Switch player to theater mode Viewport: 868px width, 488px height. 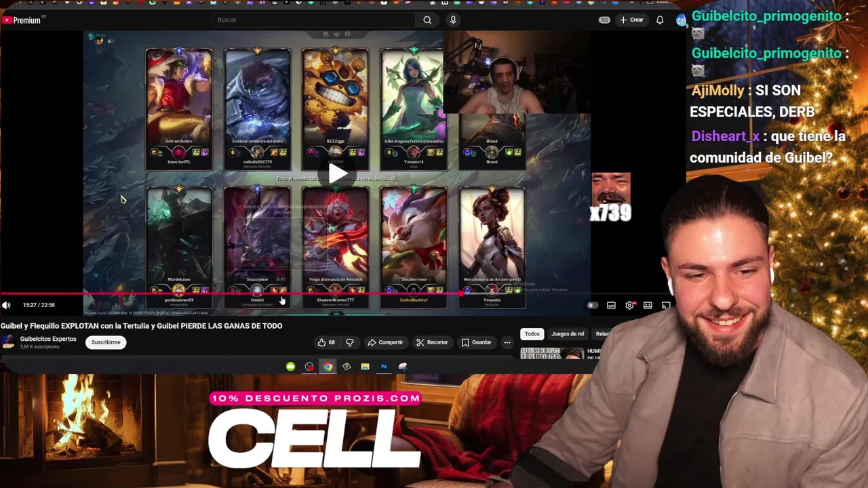coord(648,306)
